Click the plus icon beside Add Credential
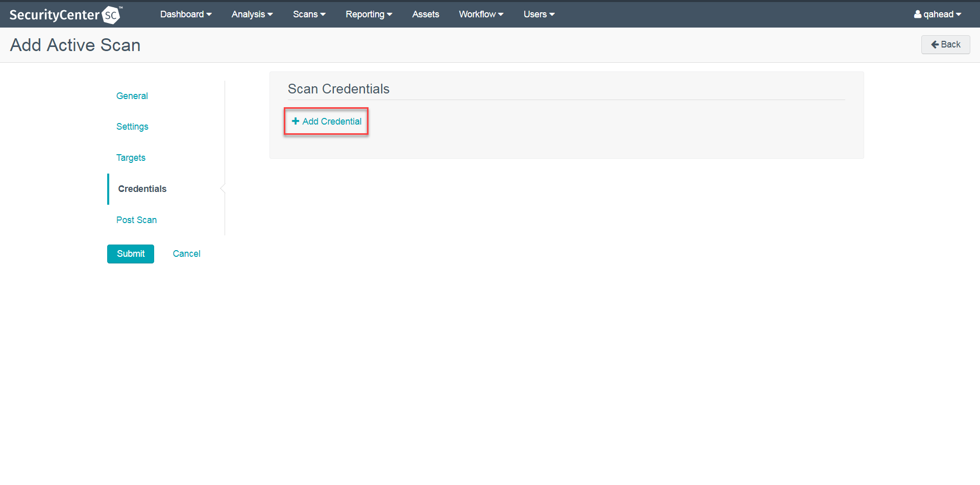Image resolution: width=980 pixels, height=485 pixels. click(x=295, y=121)
